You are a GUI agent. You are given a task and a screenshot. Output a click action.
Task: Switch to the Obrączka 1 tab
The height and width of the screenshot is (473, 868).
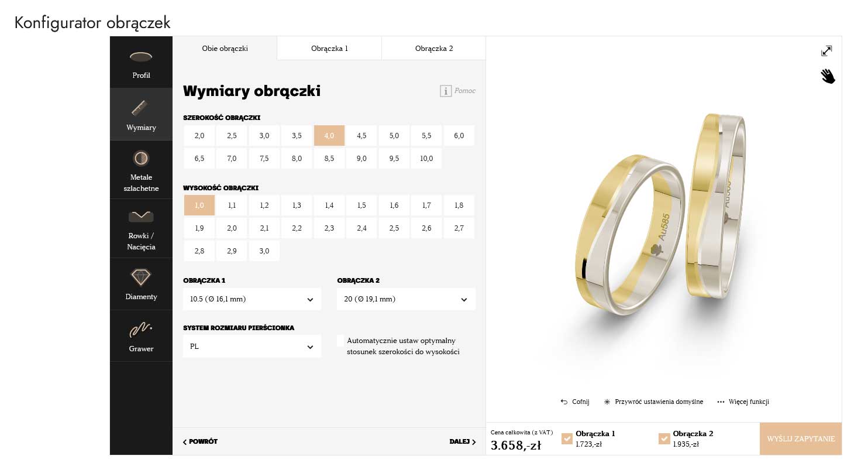(329, 49)
